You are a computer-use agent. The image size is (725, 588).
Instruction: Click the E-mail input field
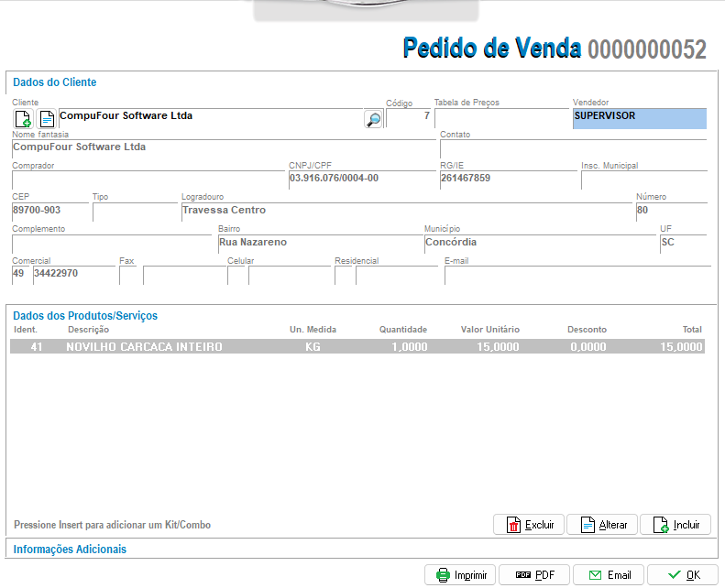click(x=577, y=274)
